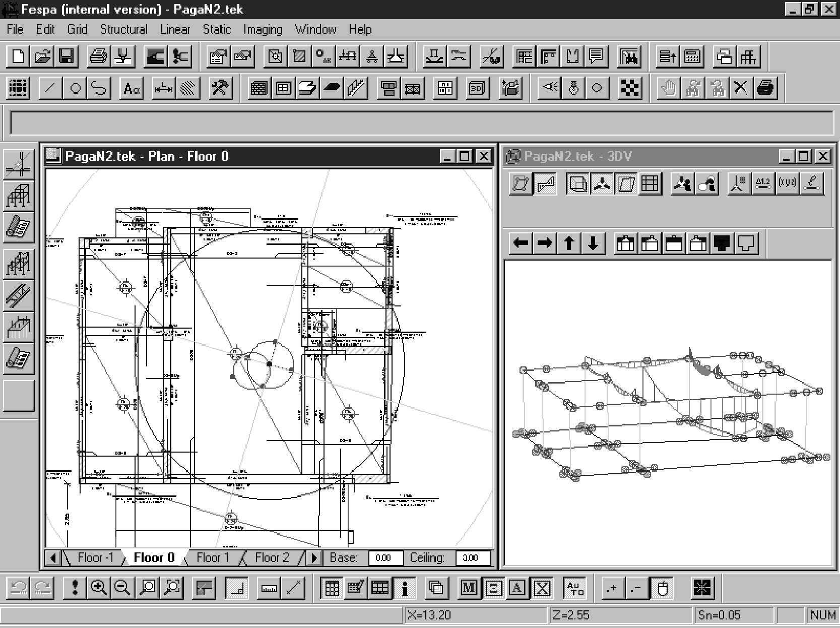Screen dimensions: 840x628
Task: Click the Base value field
Action: [385, 558]
